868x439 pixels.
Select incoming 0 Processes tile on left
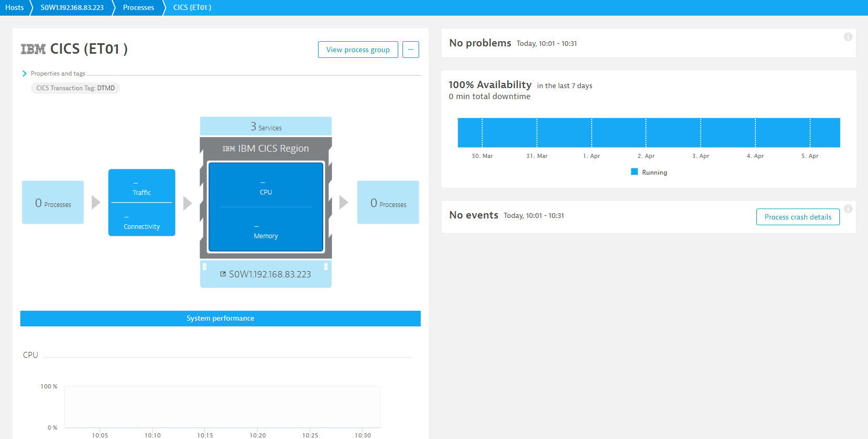pos(53,202)
